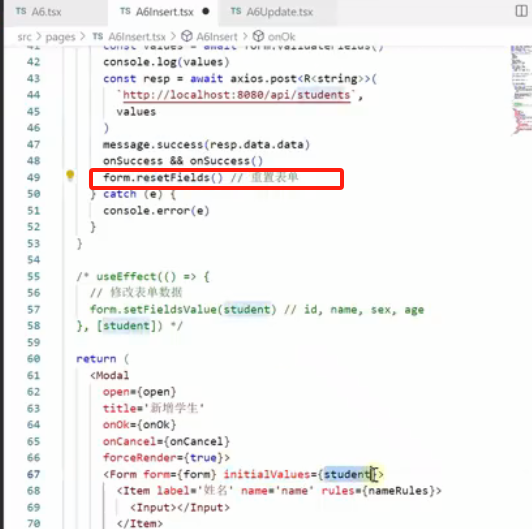532x529 pixels.
Task: Switch to the A6Update.tsx tab
Action: pyautogui.click(x=271, y=12)
